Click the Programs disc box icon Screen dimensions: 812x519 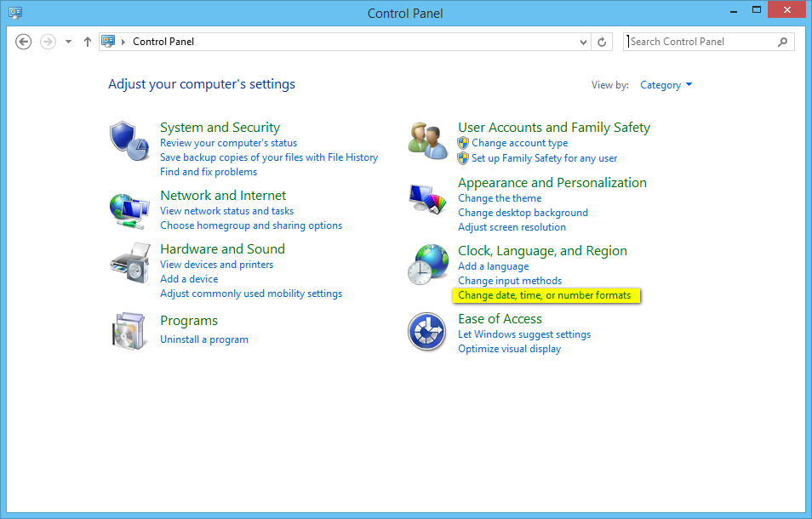(129, 330)
